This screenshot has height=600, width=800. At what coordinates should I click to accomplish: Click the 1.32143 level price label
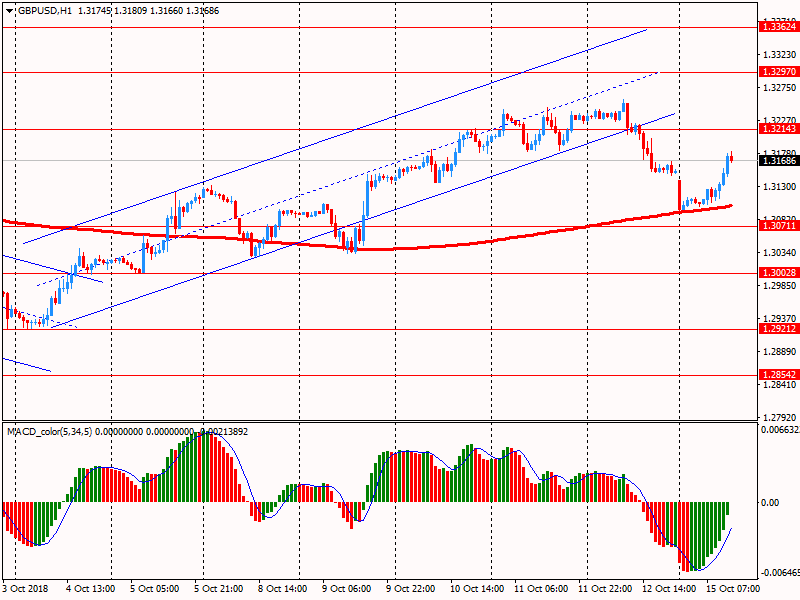click(x=778, y=129)
